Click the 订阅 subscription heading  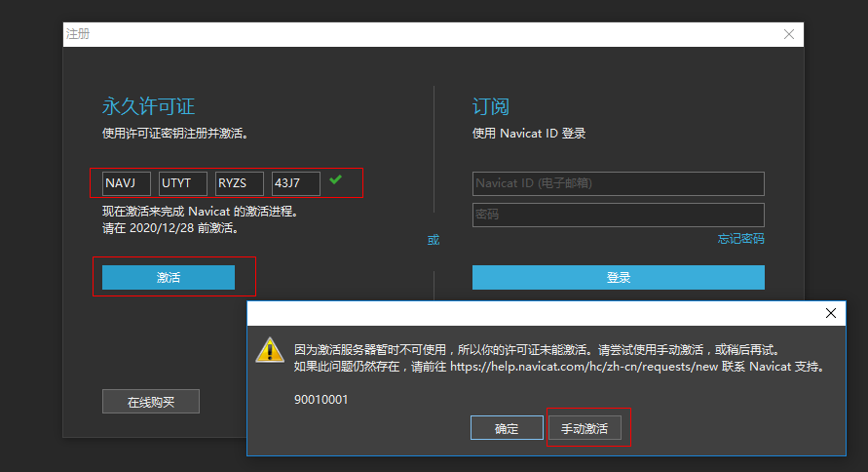[x=490, y=106]
